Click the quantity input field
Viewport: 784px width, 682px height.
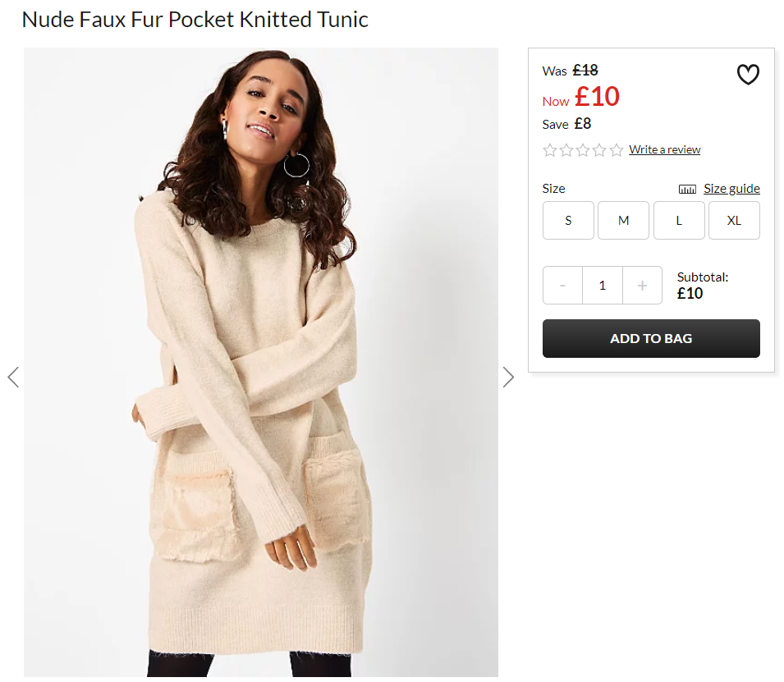[x=603, y=285]
